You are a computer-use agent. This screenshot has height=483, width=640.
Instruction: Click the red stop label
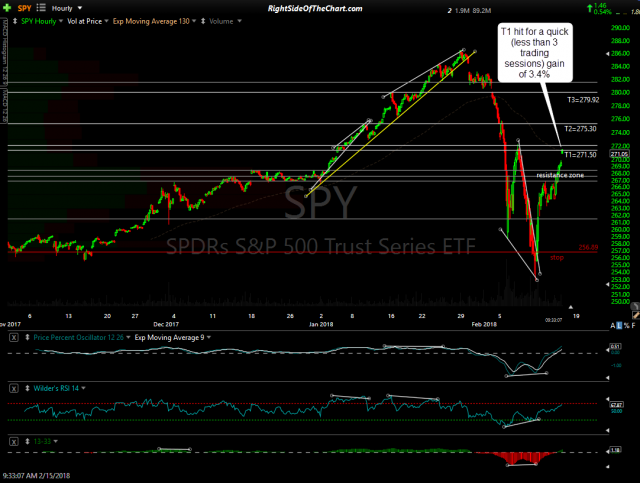(x=557, y=258)
